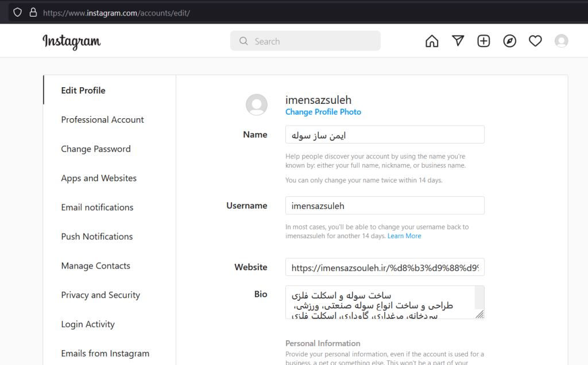Screen dimensions: 588x365
Task: Open direct messages paper plane icon
Action: [458, 41]
